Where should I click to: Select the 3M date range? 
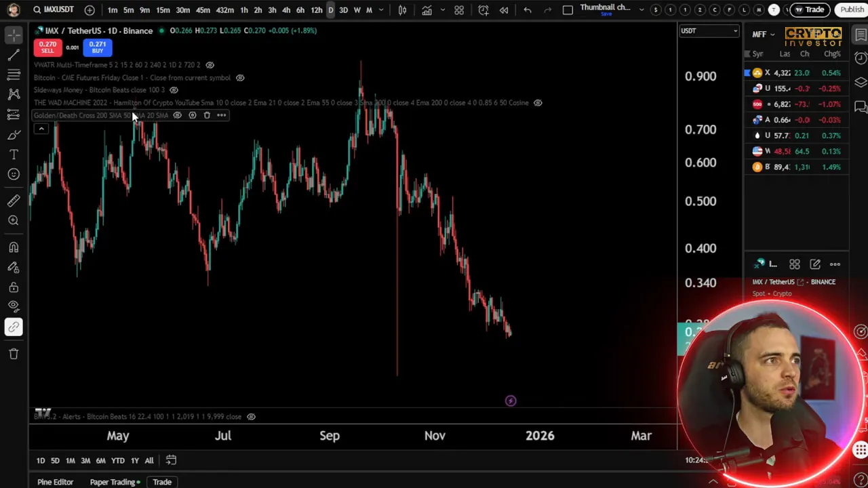pos(85,461)
